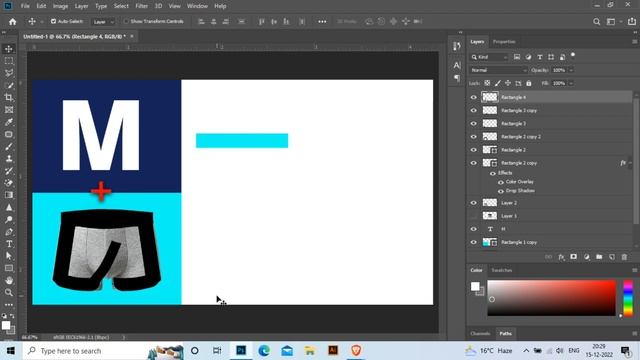Viewport: 640px width, 360px height.
Task: Open Illustrator from the taskbar
Action: [x=333, y=351]
